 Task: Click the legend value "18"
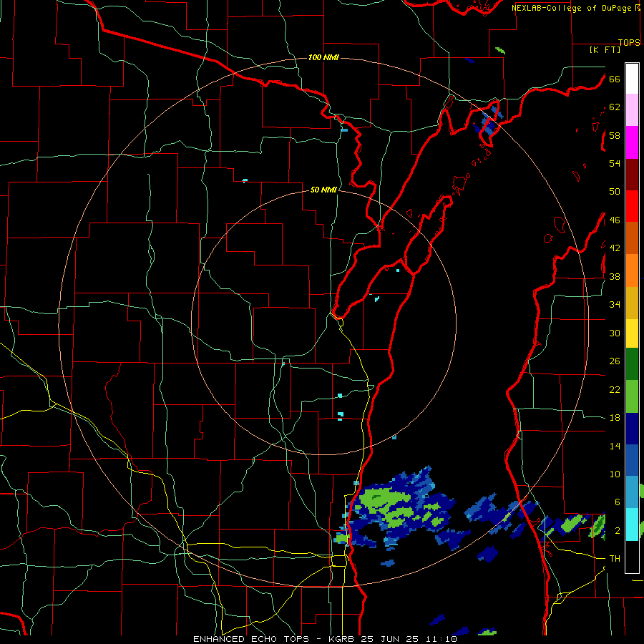coord(615,418)
